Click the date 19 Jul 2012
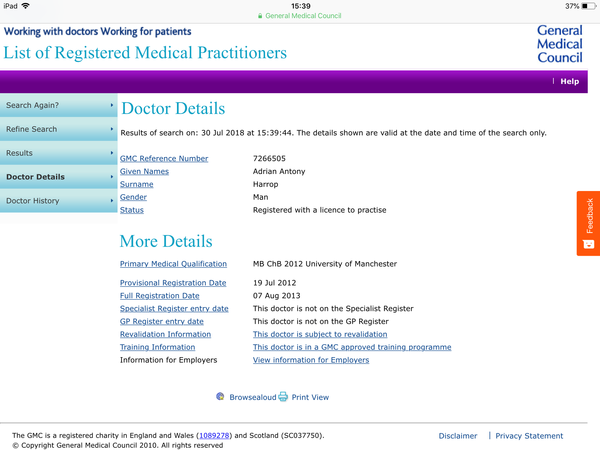Viewport: 600px width, 450px height. [274, 283]
